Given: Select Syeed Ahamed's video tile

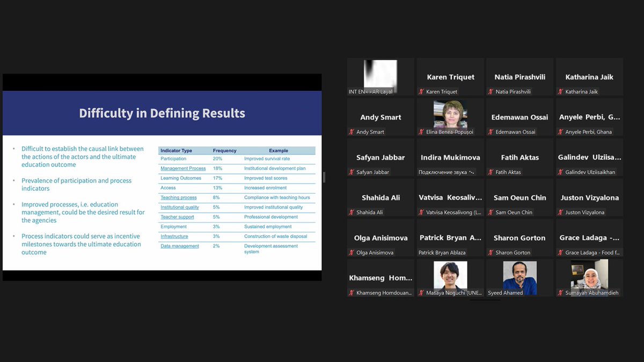Looking at the screenshot, I should tap(519, 278).
